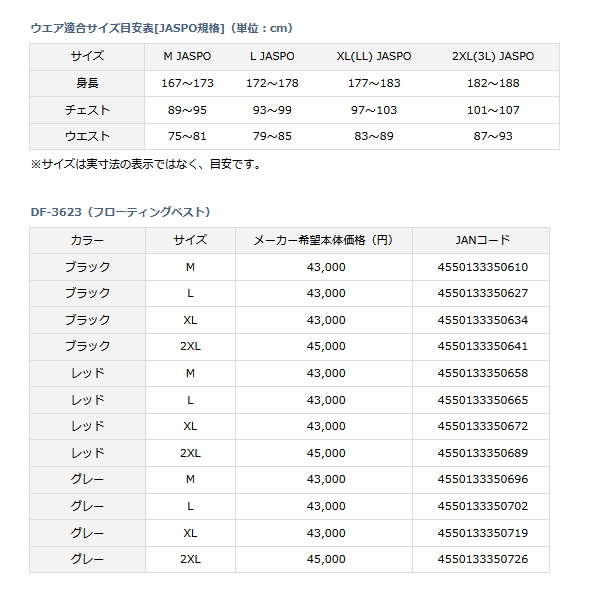Image resolution: width=600 pixels, height=600 pixels.
Task: Click the chest value 89～95
Action: click(x=187, y=110)
